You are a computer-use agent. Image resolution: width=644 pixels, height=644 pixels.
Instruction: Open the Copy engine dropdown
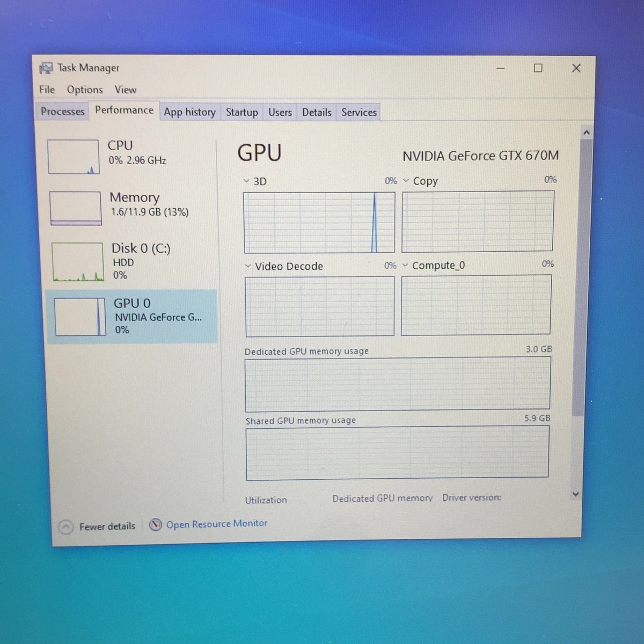[x=406, y=181]
